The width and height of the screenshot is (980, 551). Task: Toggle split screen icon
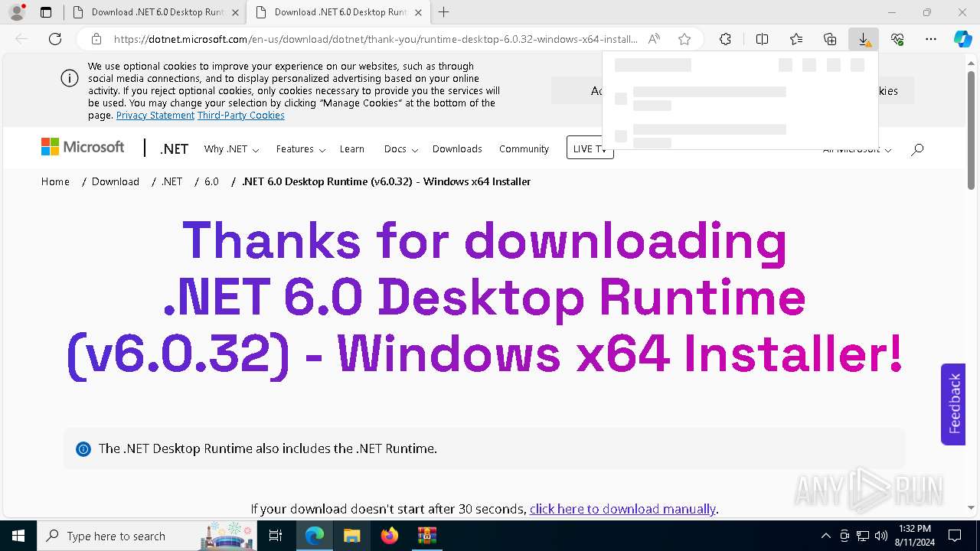pyautogui.click(x=762, y=39)
